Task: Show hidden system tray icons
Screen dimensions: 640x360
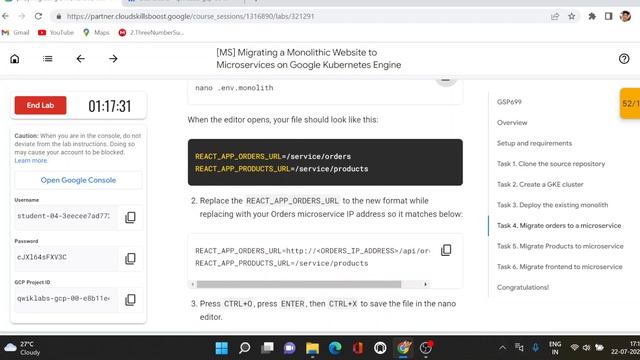Action: [502, 348]
